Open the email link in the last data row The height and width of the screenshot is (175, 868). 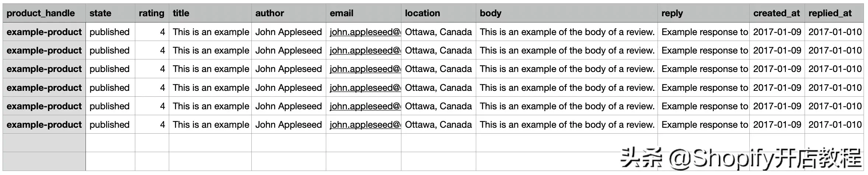click(x=365, y=125)
